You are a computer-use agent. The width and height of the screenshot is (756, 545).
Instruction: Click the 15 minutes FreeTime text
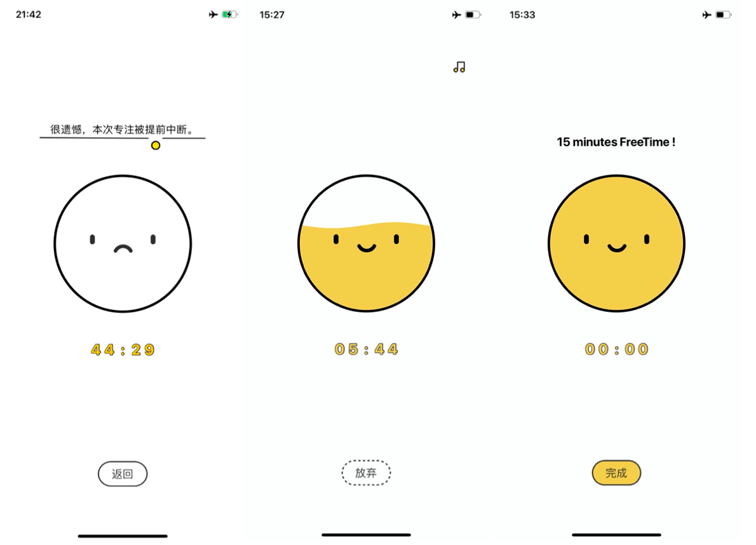pos(616,142)
